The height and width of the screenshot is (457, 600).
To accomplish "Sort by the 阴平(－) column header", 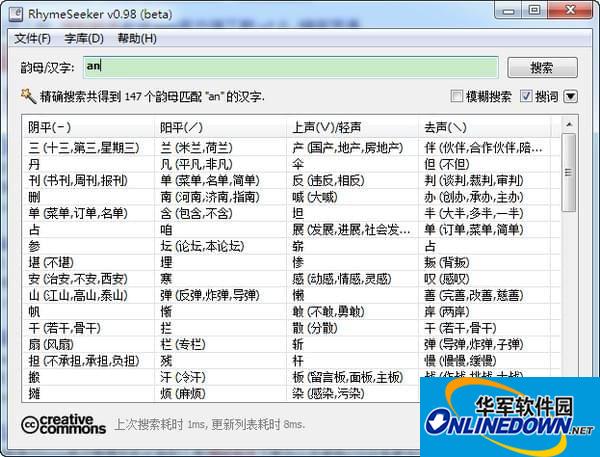I will click(87, 127).
